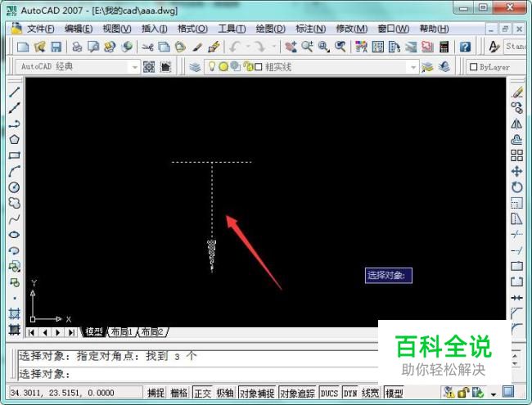The height and width of the screenshot is (405, 532).
Task: Toggle 捕捉 snap mode in status bar
Action: (x=156, y=393)
